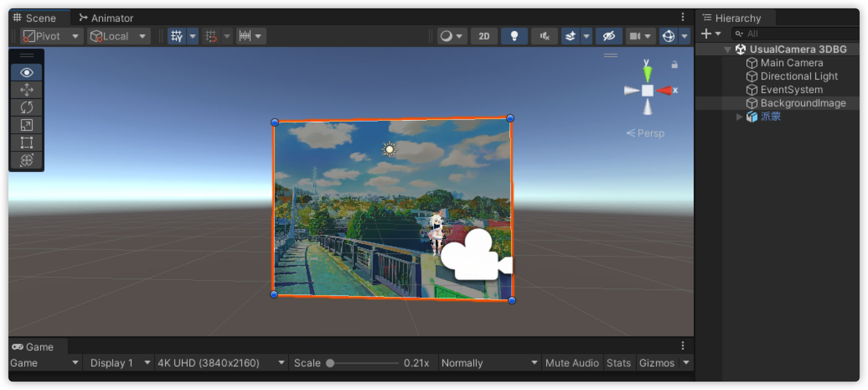Open grid settings dropdown arrow
Screen dimensions: 868x390
(193, 36)
